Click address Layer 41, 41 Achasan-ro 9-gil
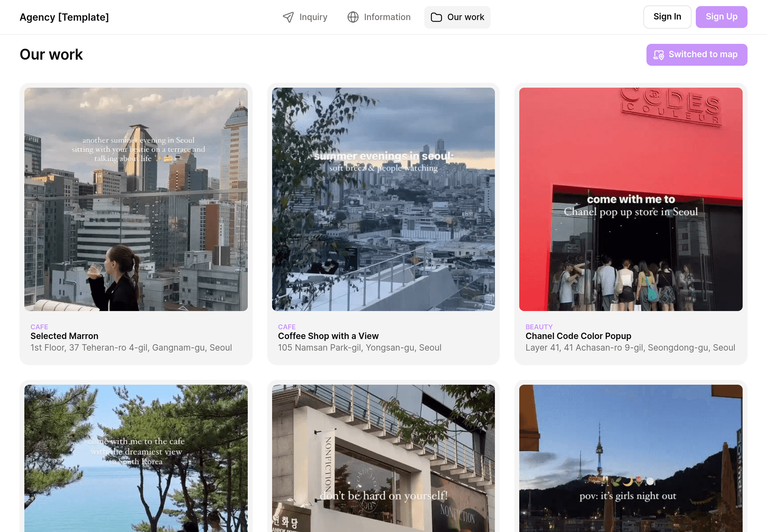This screenshot has height=532, width=767. click(630, 348)
